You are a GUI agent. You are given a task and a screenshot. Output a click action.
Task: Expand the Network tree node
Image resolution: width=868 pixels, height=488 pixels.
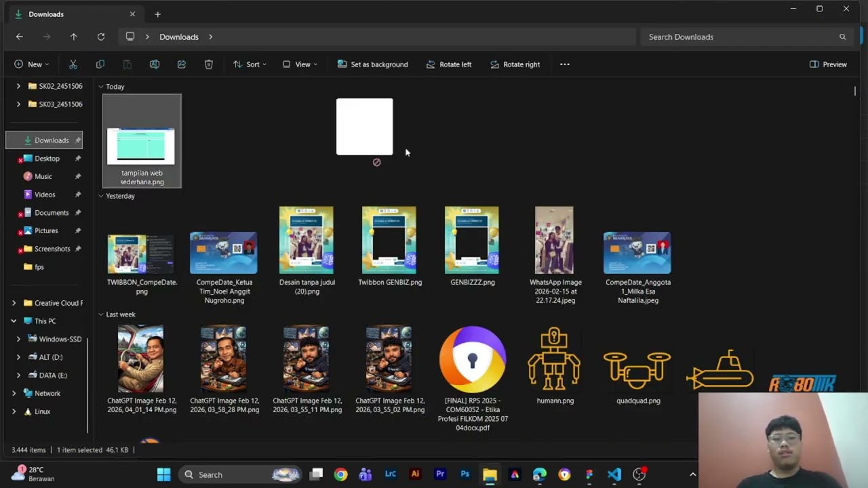[14, 393]
